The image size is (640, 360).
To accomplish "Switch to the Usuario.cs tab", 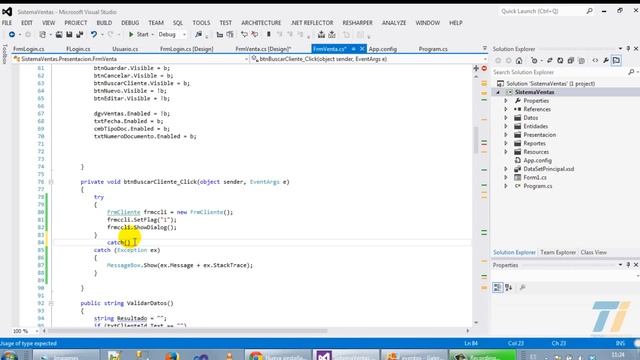I will pyautogui.click(x=125, y=49).
